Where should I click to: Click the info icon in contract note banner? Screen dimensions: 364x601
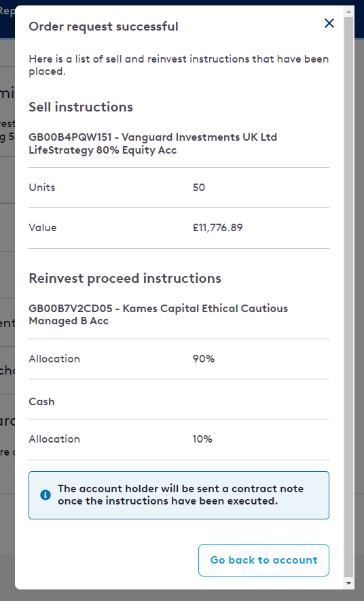[x=45, y=495]
